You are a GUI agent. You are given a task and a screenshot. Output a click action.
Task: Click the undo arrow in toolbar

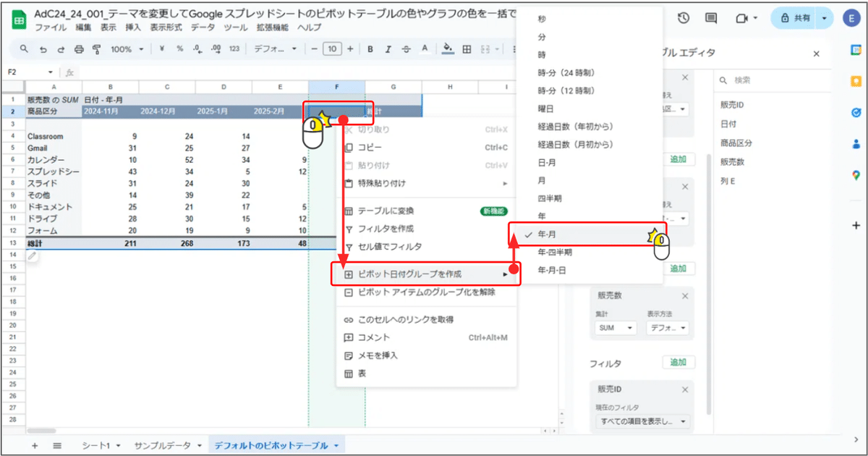tap(43, 49)
